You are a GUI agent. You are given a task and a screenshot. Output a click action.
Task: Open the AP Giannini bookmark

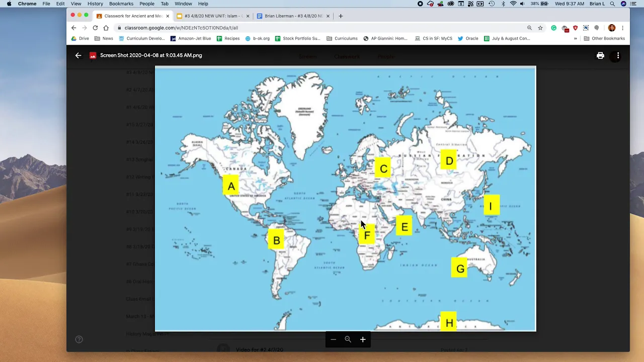point(385,38)
